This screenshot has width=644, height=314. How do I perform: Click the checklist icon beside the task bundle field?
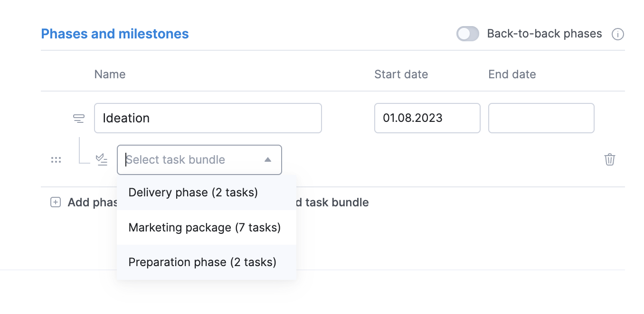(x=102, y=159)
